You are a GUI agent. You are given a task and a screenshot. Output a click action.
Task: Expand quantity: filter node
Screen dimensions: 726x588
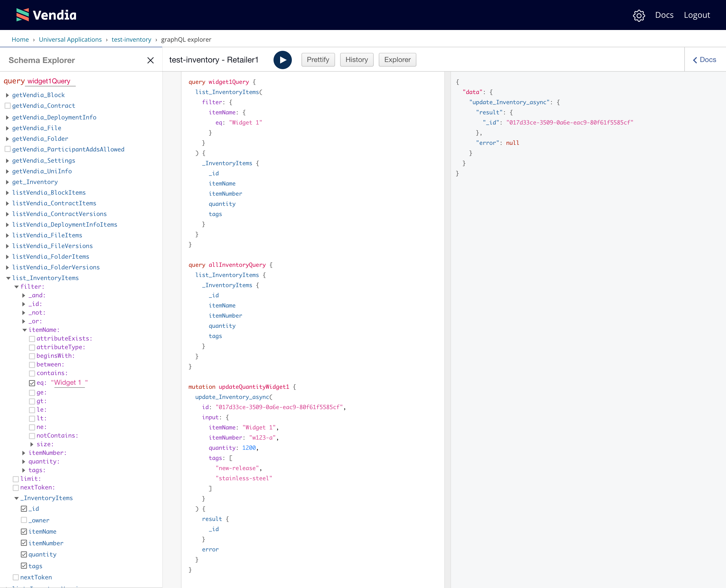pyautogui.click(x=23, y=462)
